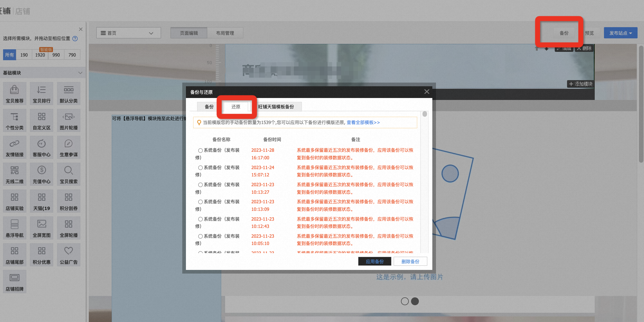
Task: Choose the 友情链接 link module icon
Action: tap(15, 147)
